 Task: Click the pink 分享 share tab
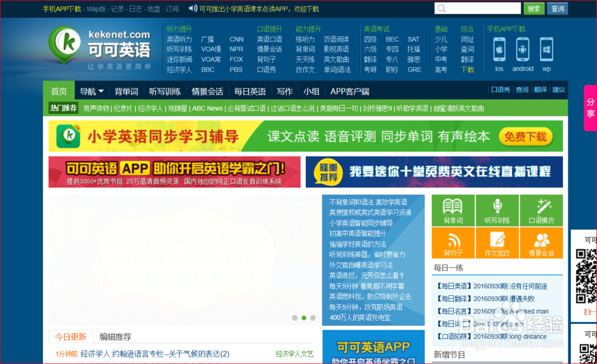[x=590, y=108]
